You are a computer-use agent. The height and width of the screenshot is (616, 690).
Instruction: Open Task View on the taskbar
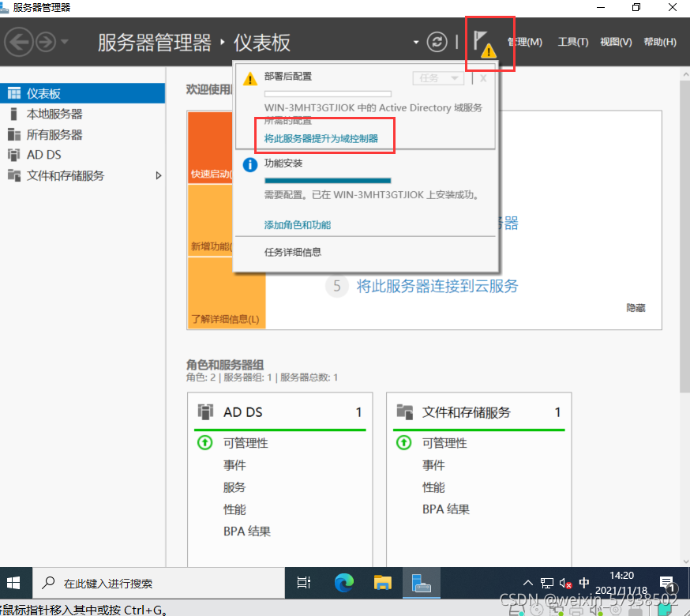coord(304,583)
